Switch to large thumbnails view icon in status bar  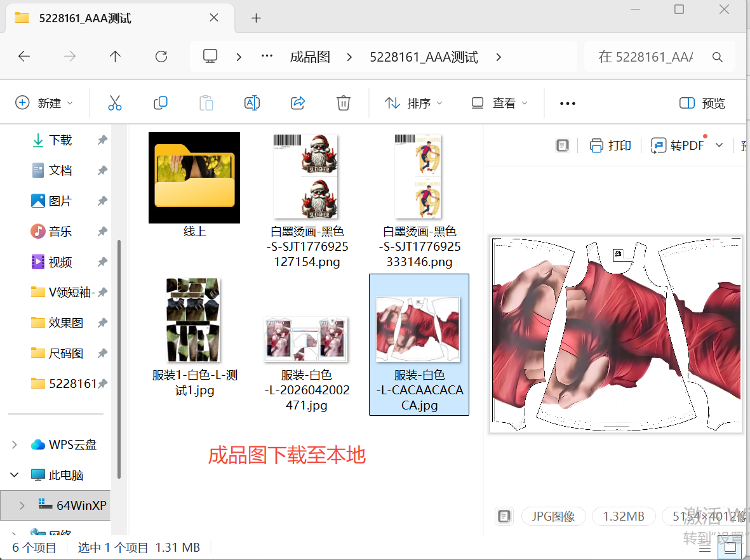pyautogui.click(x=730, y=547)
